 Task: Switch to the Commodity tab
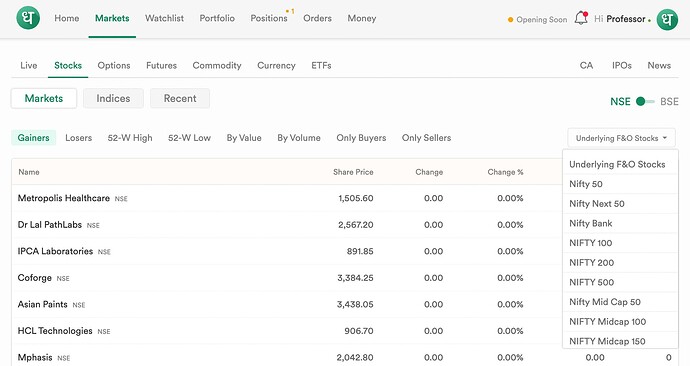217,66
